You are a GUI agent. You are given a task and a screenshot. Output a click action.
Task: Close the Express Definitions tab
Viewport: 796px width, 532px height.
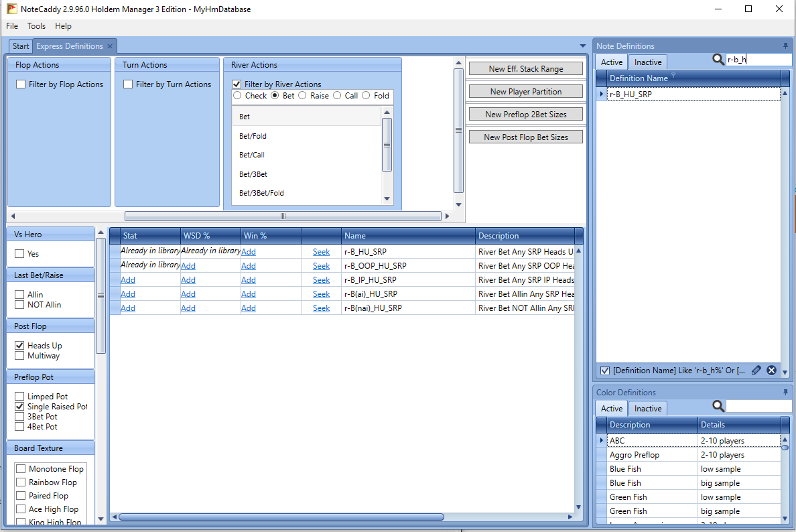110,46
